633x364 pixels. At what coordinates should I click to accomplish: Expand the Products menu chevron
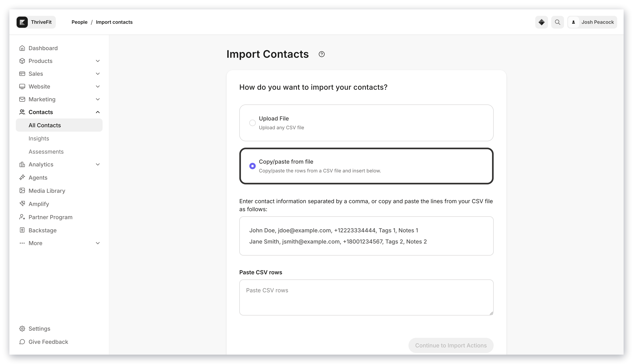point(98,61)
